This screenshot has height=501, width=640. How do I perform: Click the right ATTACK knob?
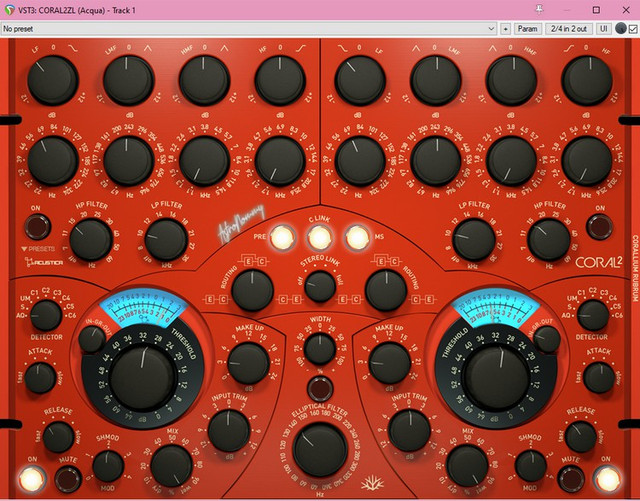pyautogui.click(x=599, y=378)
